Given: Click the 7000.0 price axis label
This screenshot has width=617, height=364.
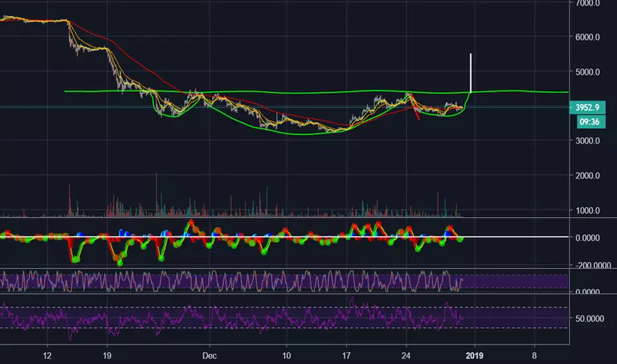Looking at the screenshot, I should coord(587,3).
